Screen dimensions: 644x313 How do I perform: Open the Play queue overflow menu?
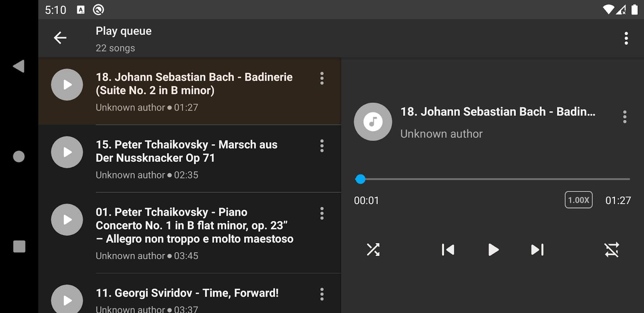pyautogui.click(x=626, y=38)
